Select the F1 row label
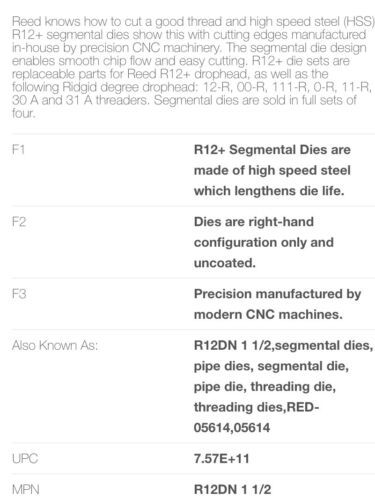 click(18, 149)
